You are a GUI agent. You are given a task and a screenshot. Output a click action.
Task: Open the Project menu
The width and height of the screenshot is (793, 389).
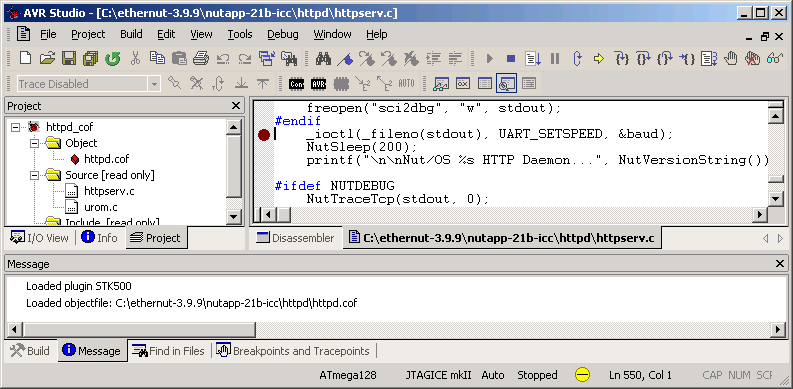click(x=88, y=34)
